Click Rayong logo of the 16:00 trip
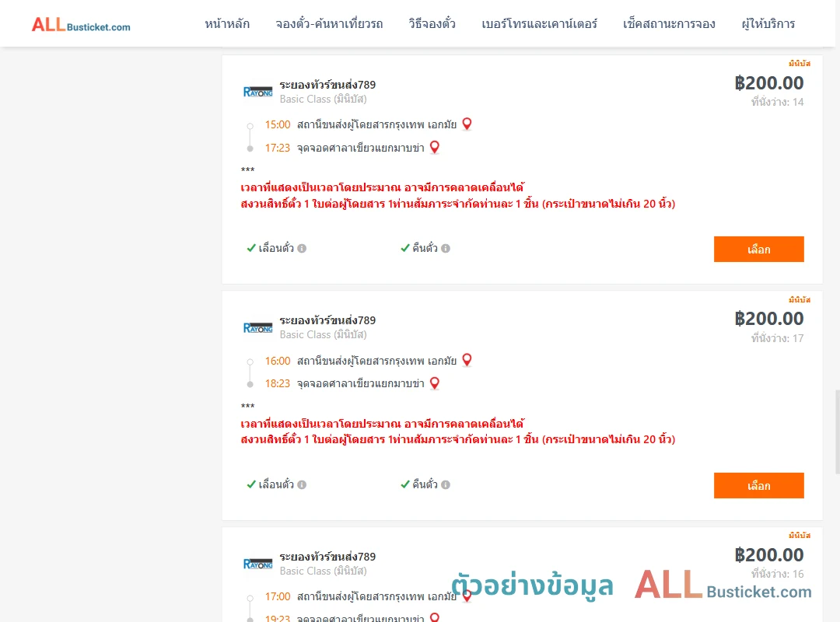 click(x=257, y=327)
